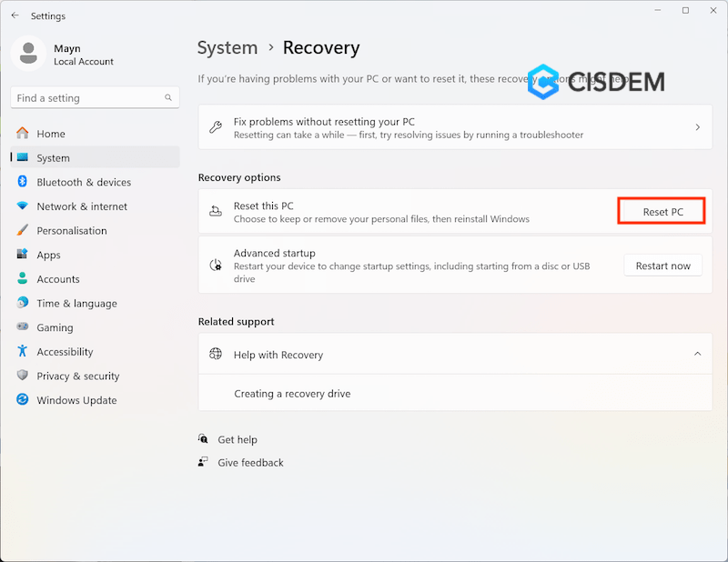Click the search magnifier icon in Find a setting
Screen dimensions: 728x562
pyautogui.click(x=168, y=97)
